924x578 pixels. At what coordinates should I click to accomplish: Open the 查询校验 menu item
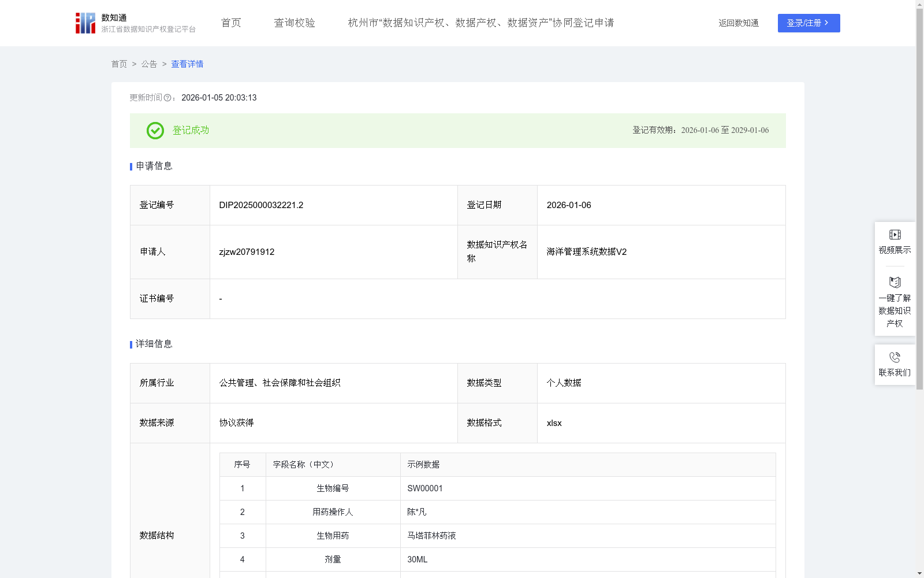coord(295,23)
